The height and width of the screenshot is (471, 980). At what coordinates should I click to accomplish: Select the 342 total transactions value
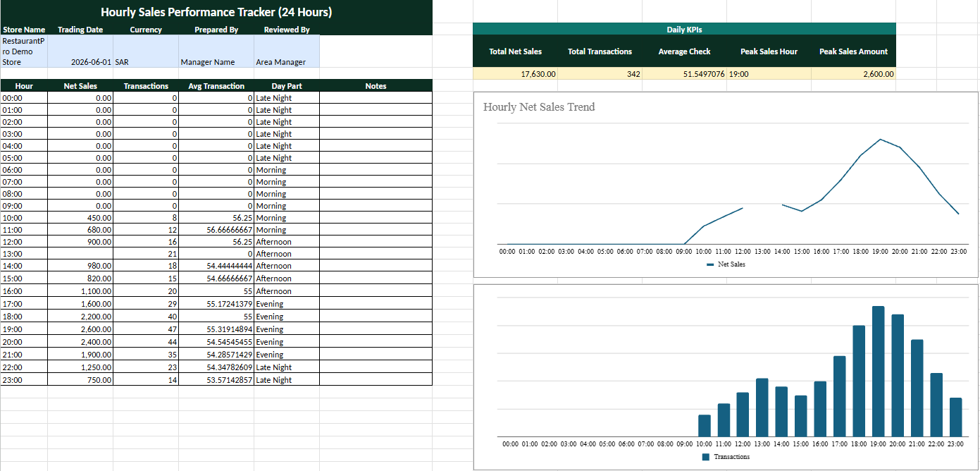[x=600, y=74]
